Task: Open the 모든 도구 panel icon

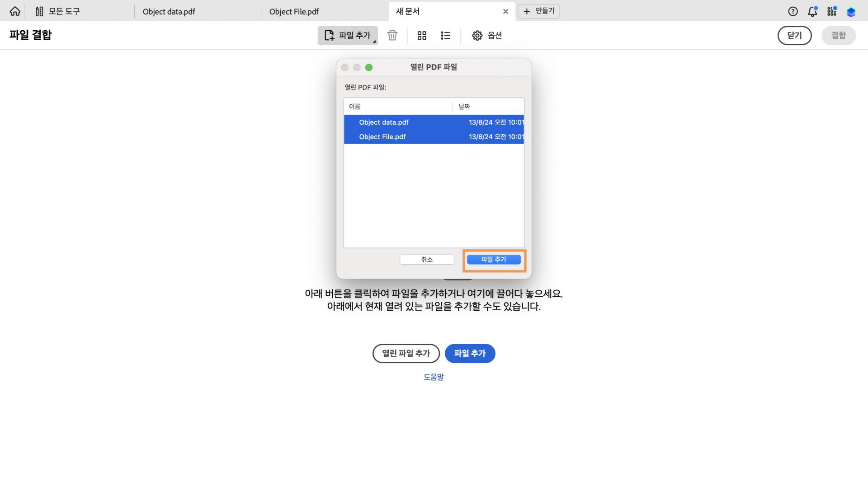Action: tap(39, 11)
